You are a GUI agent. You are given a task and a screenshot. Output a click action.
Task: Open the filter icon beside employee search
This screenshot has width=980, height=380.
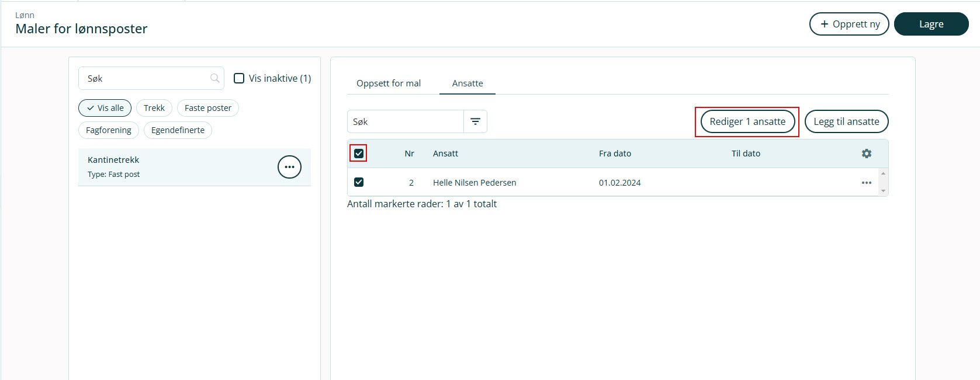[x=475, y=121]
